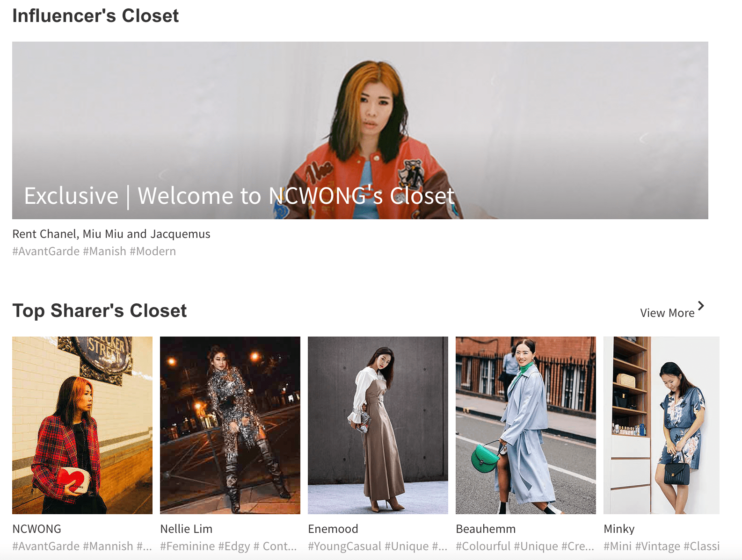Viewport: 742px width, 560px height.
Task: Open the View More link
Action: click(x=667, y=313)
